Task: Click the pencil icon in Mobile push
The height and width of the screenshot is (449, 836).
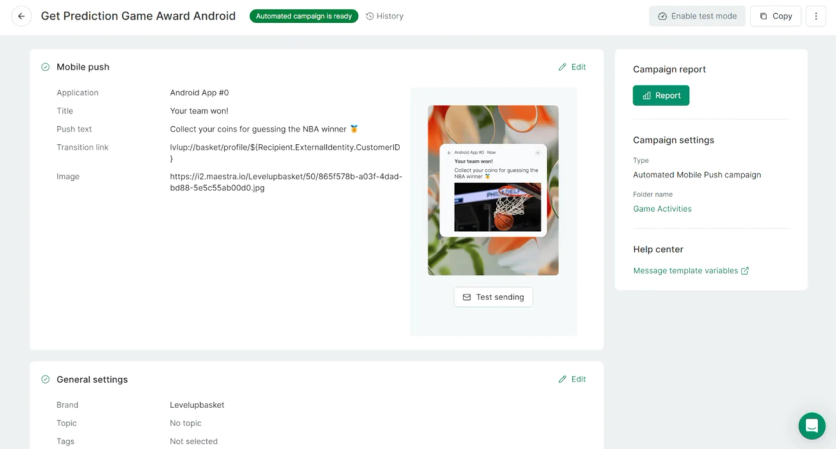Action: pyautogui.click(x=562, y=67)
